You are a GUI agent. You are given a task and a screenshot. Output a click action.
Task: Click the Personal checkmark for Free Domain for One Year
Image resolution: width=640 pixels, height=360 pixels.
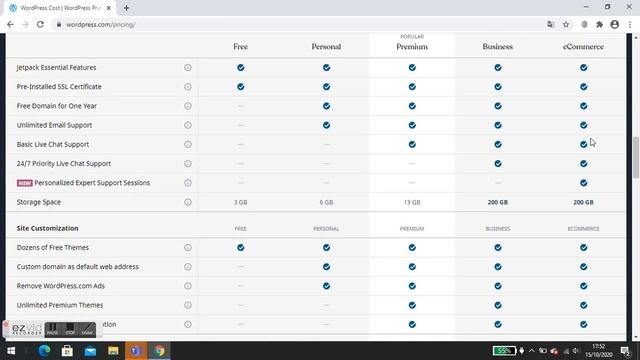[327, 106]
